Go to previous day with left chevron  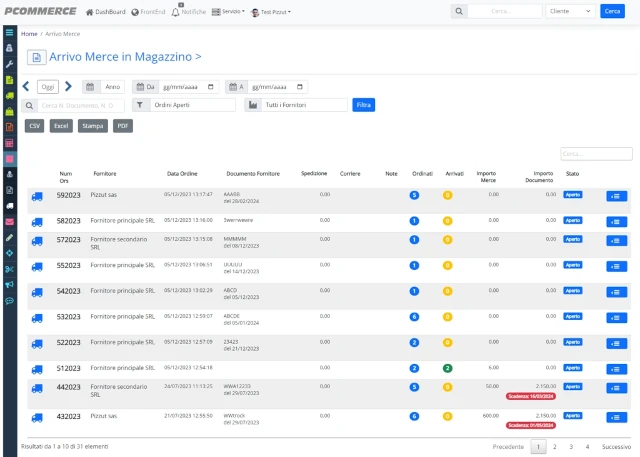click(26, 86)
